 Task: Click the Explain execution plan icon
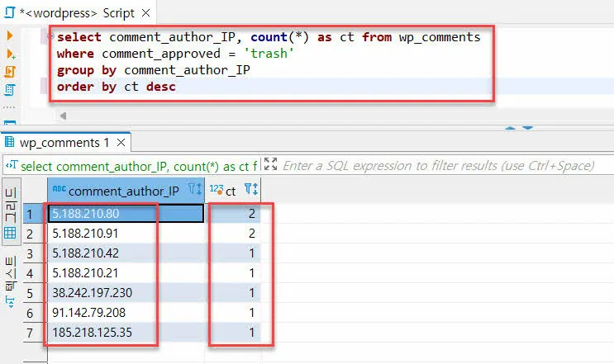10,89
